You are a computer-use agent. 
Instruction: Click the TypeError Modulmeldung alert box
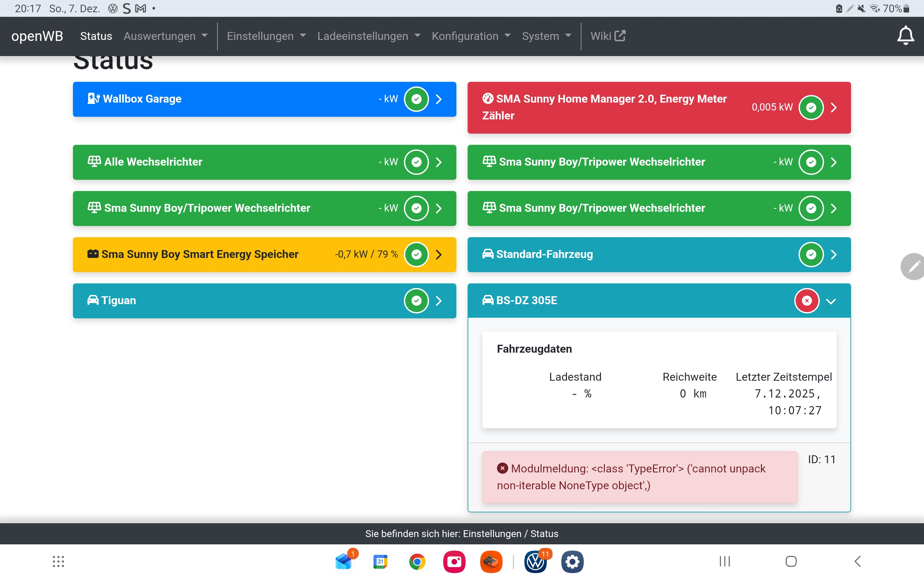click(639, 477)
